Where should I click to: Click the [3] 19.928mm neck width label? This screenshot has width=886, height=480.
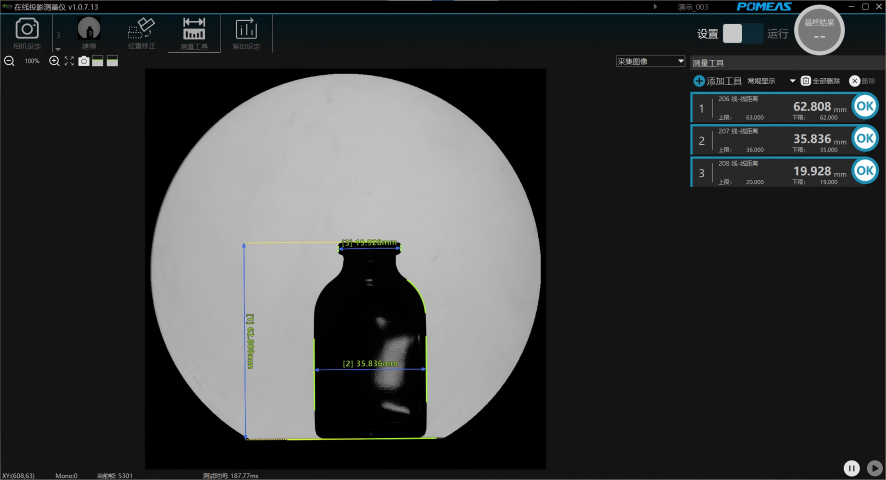pyautogui.click(x=370, y=243)
